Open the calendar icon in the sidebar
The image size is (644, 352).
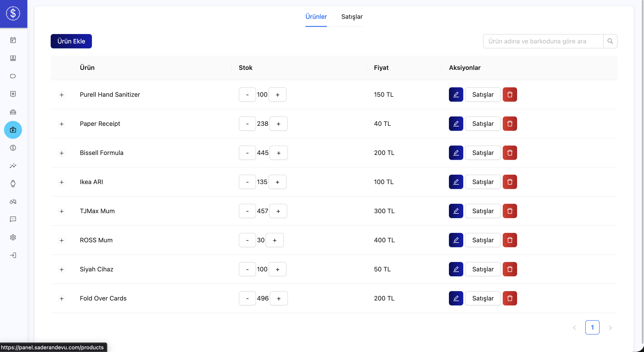point(13,40)
